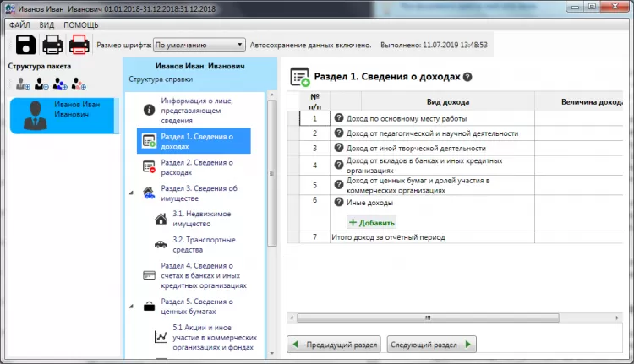Screen dimensions: 634x364
Task: Click help icon for Доход от ценных бумаг
Action: [339, 185]
